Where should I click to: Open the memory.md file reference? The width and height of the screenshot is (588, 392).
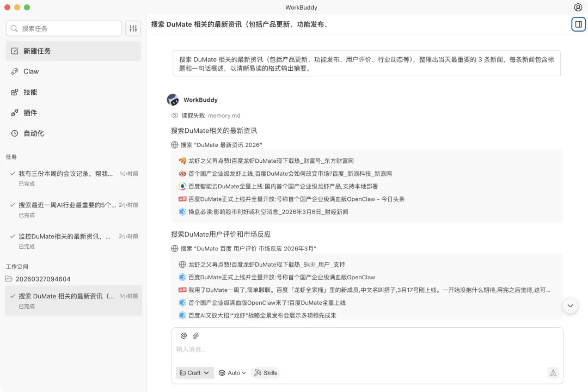coord(224,115)
